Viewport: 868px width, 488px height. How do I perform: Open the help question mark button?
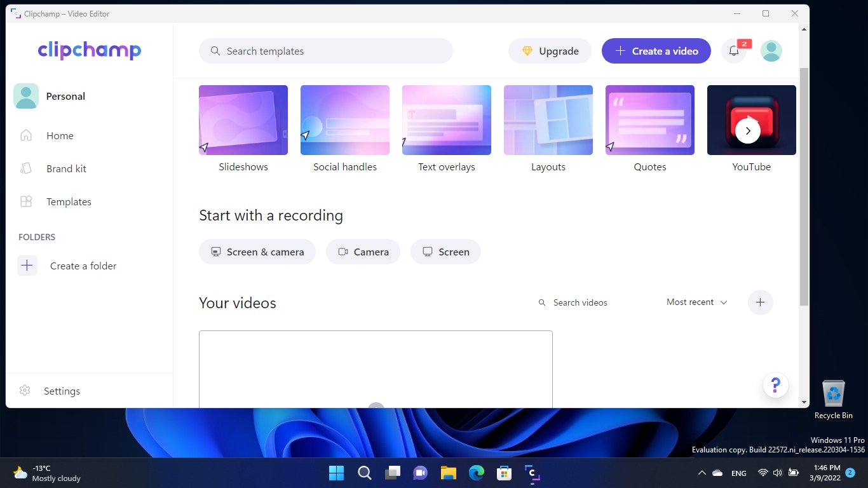776,385
